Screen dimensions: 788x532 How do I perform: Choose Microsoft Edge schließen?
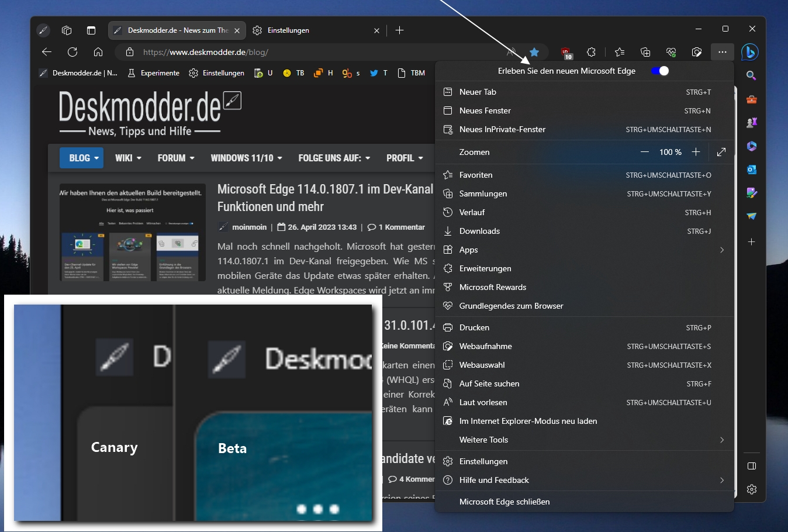[585, 502]
